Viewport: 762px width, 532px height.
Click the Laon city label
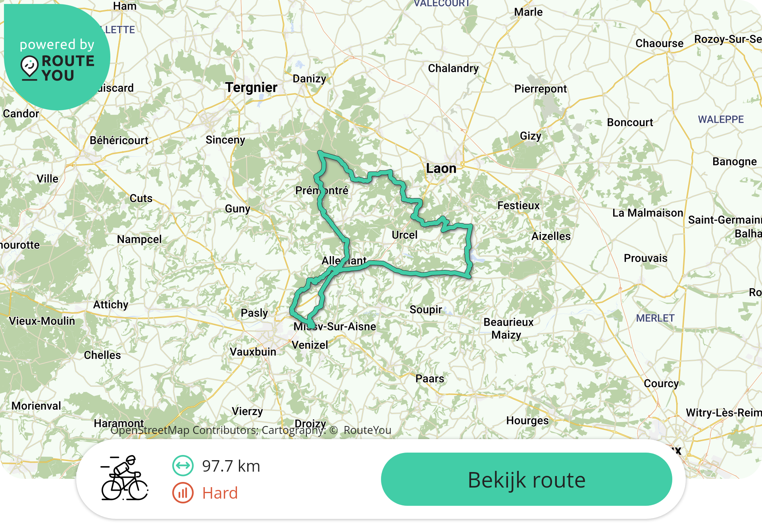[441, 168]
